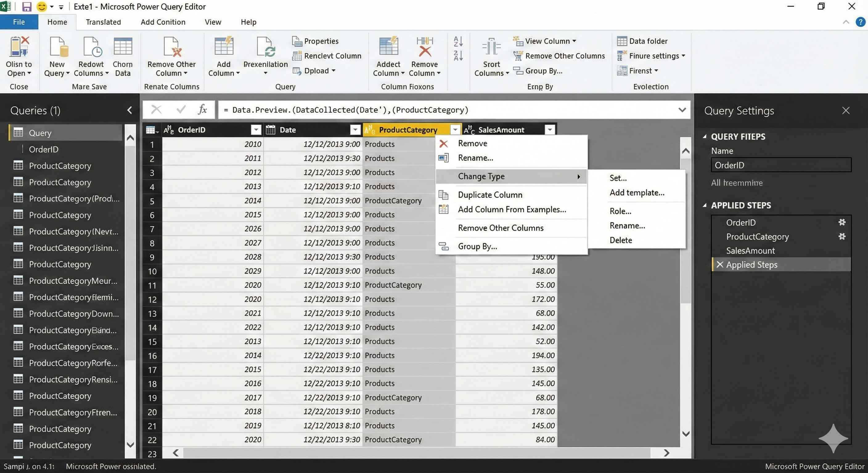Screen dimensions: 868x473
Task: Confirm the formula with the checkmark button
Action: tap(181, 110)
